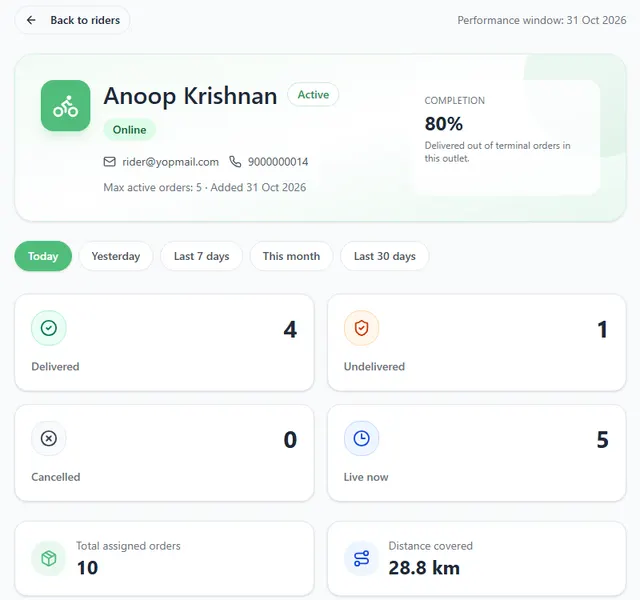Click the COMPLETION heading label

tap(455, 100)
